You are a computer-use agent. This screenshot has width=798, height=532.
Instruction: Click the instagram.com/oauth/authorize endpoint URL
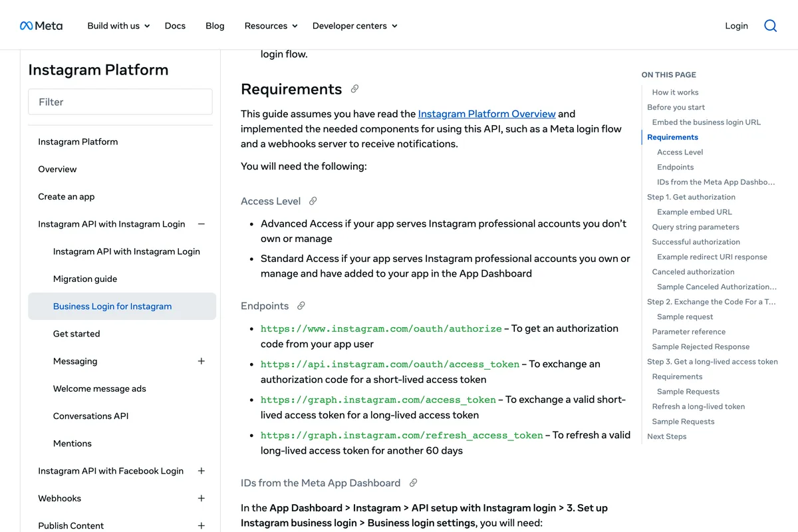(381, 329)
